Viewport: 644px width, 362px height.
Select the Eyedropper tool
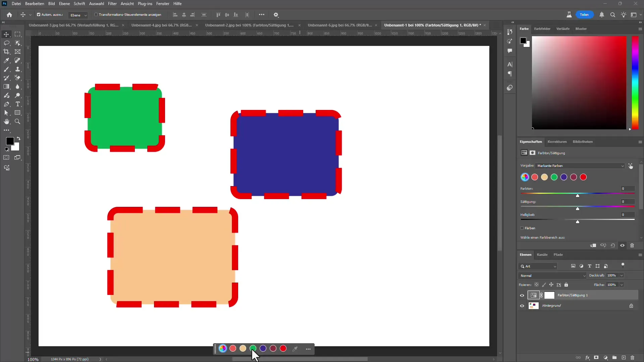pyautogui.click(x=6, y=60)
